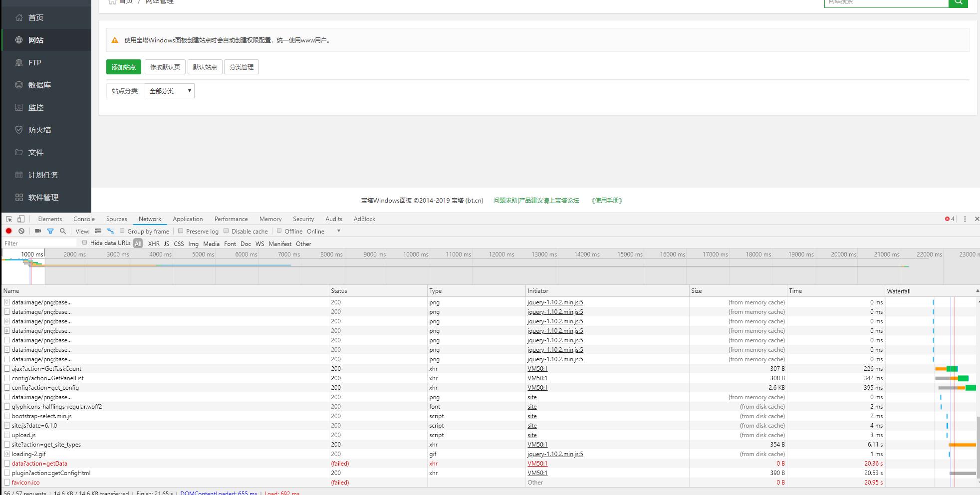Select the site?action=get_site_types request row
The height and width of the screenshot is (495, 980).
[490, 445]
